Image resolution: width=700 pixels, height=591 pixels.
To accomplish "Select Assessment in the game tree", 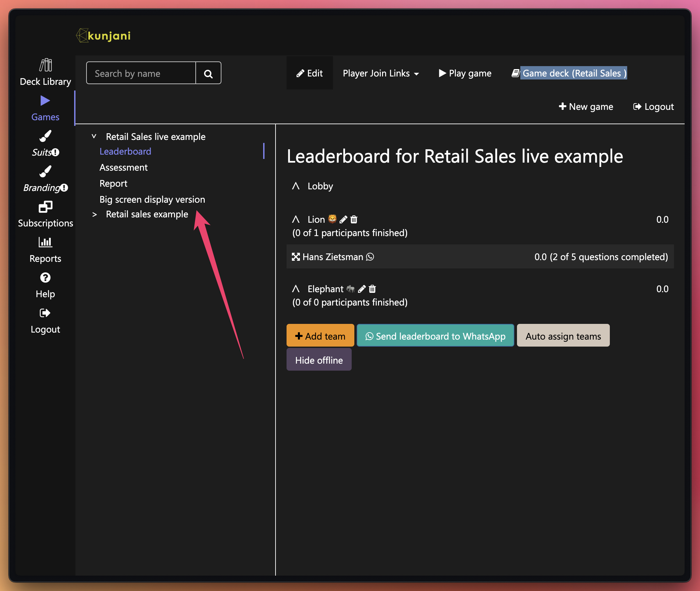I will [123, 168].
